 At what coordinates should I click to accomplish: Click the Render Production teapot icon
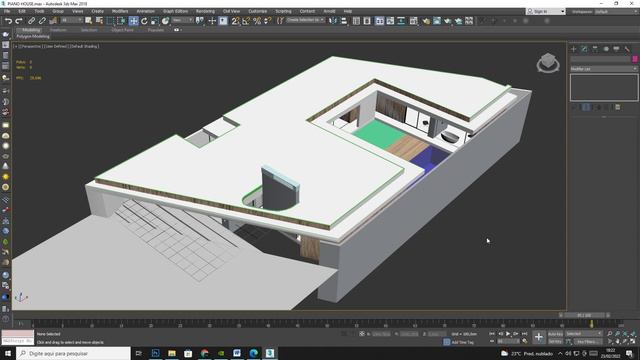448,21
